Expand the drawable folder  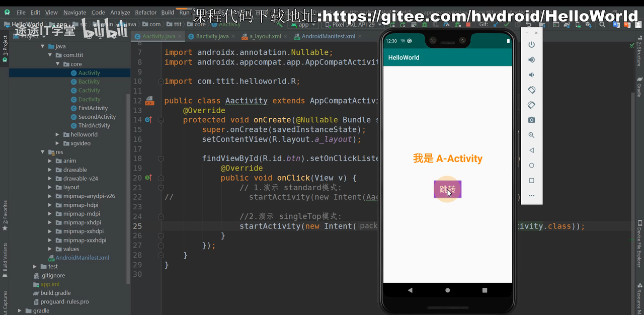pos(50,170)
